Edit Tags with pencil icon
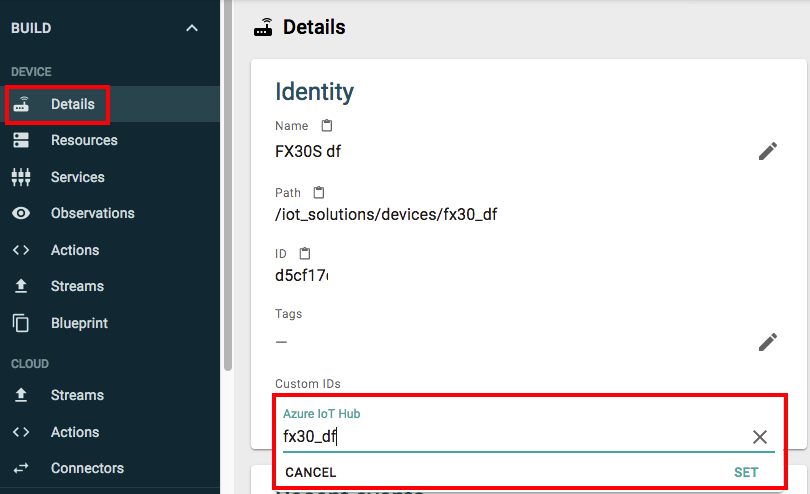This screenshot has width=810, height=494. 768,342
